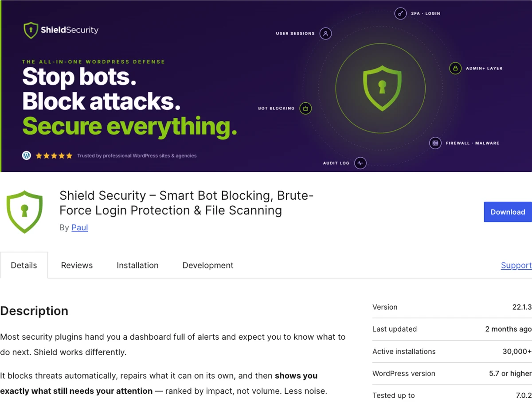Click the Audit Log pulse icon
This screenshot has width=532, height=403.
[x=360, y=163]
